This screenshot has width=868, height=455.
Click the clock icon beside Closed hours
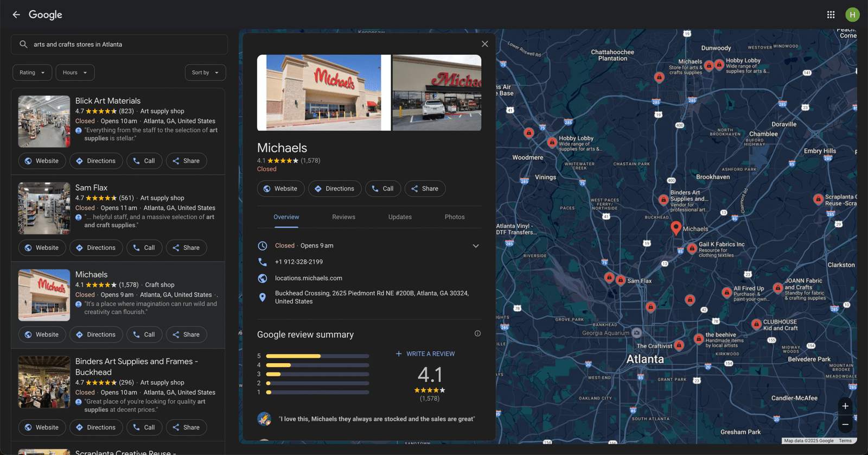pyautogui.click(x=263, y=246)
